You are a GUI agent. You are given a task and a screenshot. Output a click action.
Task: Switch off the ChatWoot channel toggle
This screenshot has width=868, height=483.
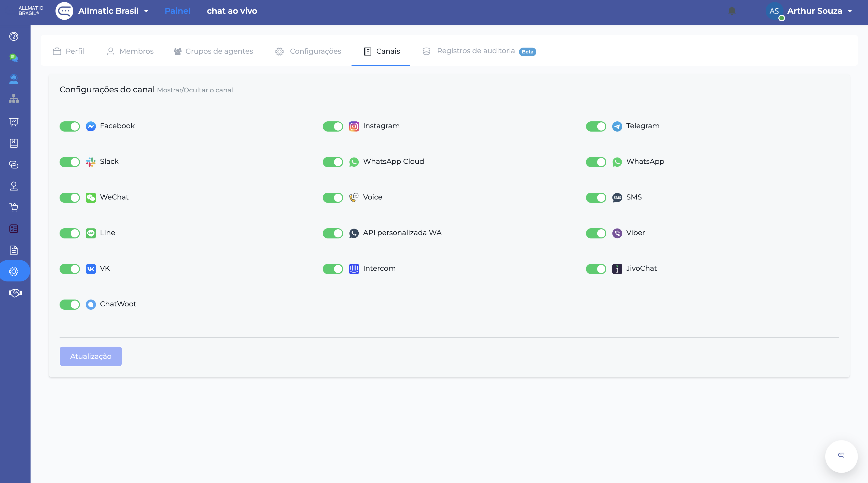point(70,305)
